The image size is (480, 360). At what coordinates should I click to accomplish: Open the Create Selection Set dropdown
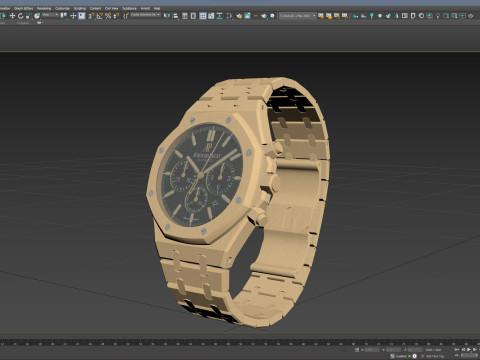[x=145, y=15]
